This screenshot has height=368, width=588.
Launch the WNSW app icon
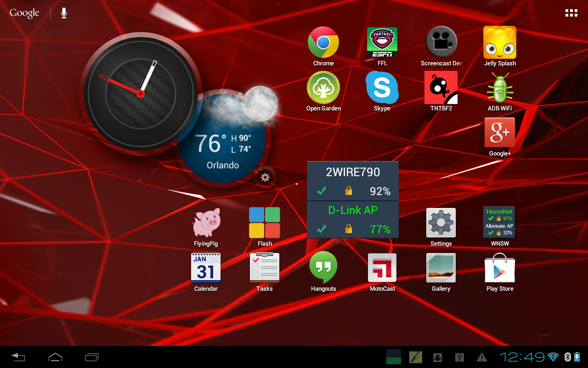500,227
